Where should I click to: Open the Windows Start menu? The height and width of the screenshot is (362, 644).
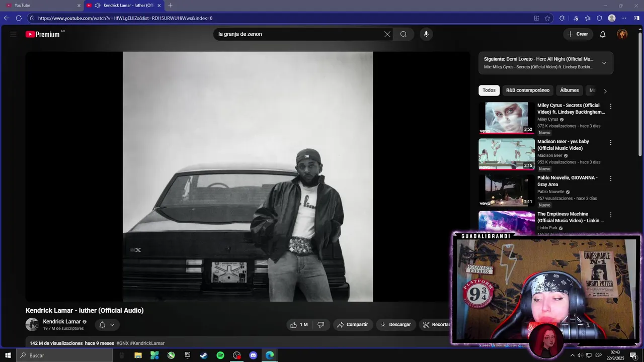(8, 355)
